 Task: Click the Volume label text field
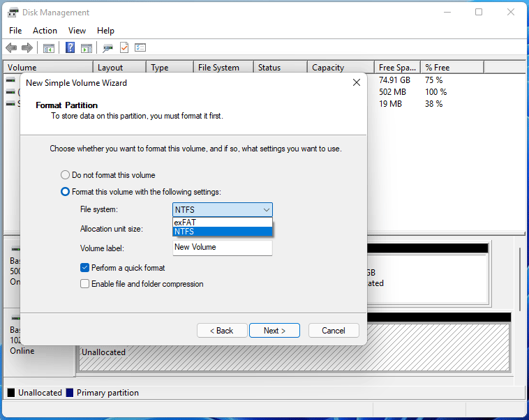(x=223, y=248)
